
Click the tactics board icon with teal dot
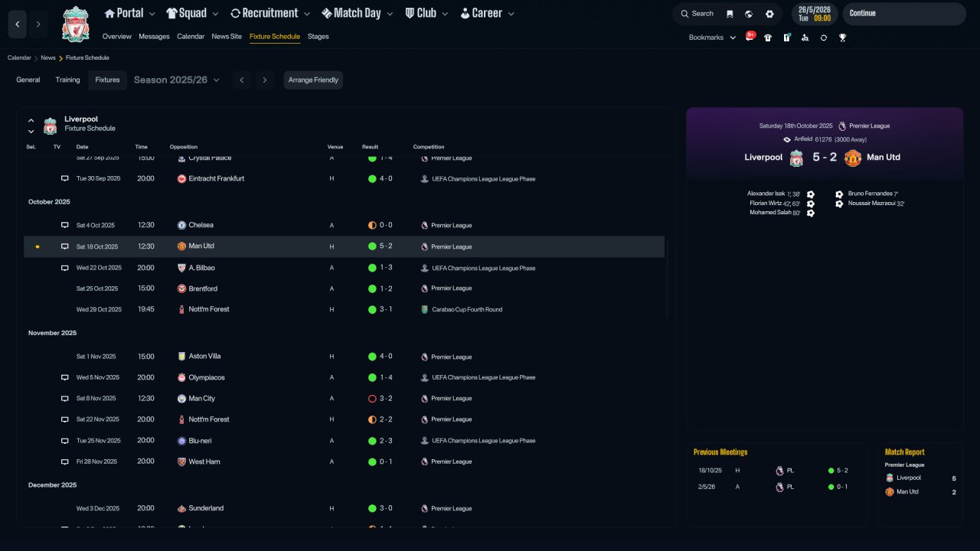point(786,37)
